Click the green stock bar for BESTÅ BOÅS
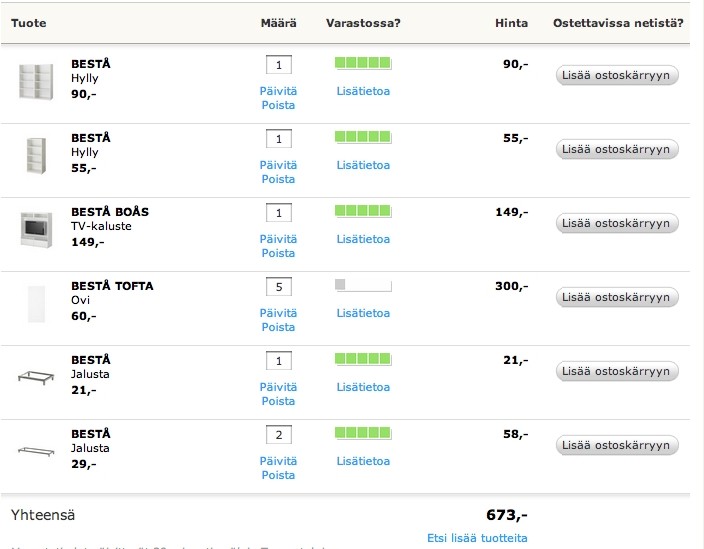The width and height of the screenshot is (704, 549). click(363, 211)
